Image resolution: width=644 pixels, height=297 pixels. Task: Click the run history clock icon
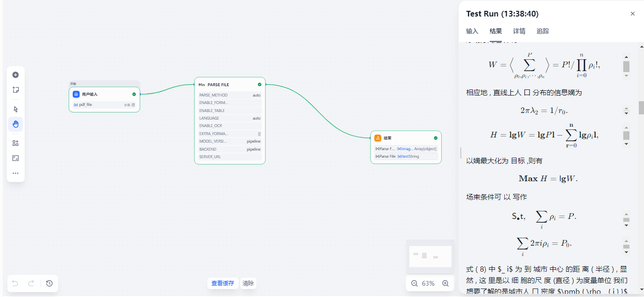pyautogui.click(x=49, y=283)
